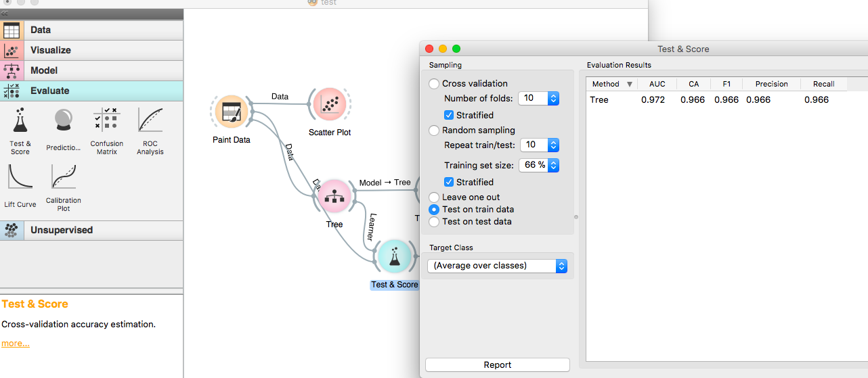Select the Scatter Plot node on canvas

(330, 105)
